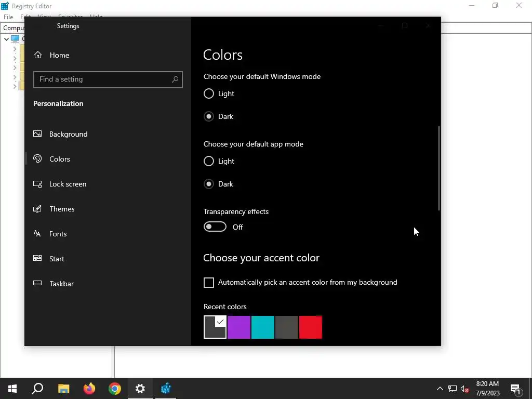Show hidden system tray icons

pyautogui.click(x=440, y=389)
